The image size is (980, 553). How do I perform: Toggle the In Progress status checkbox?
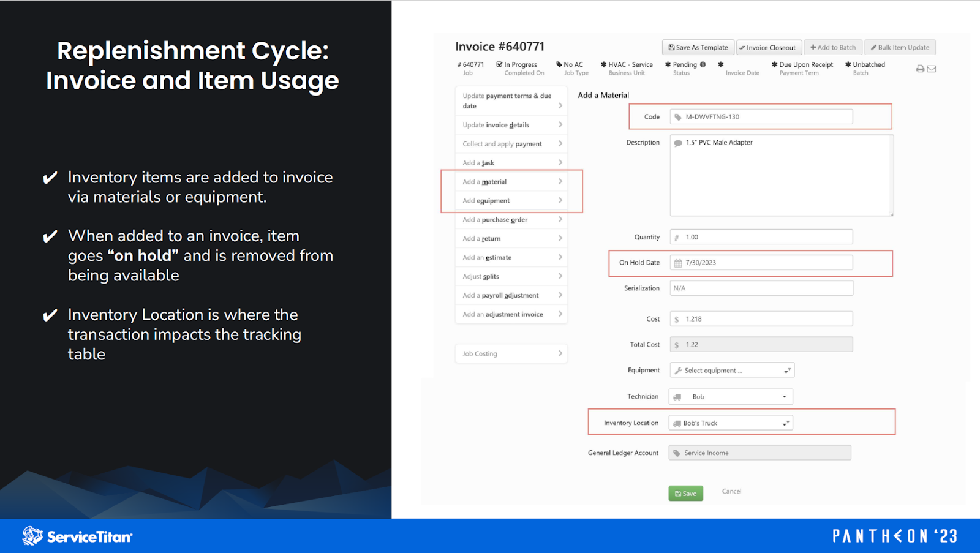click(x=498, y=64)
